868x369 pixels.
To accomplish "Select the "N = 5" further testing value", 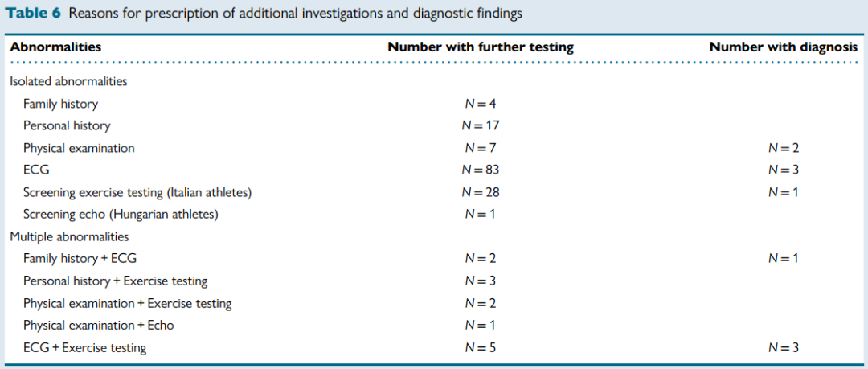I will click(x=481, y=348).
